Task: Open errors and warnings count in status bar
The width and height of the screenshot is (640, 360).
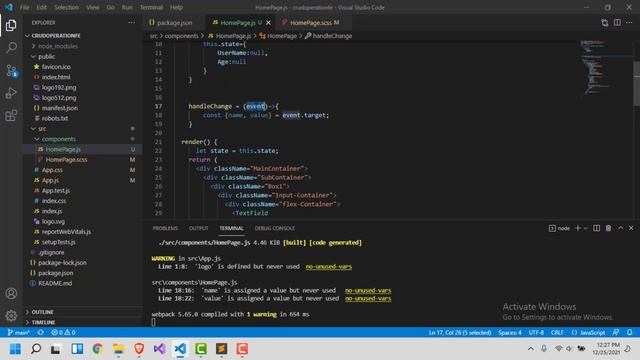Action: coord(63,332)
